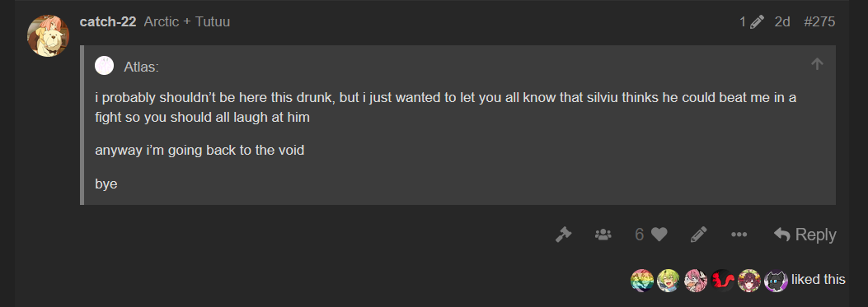This screenshot has width=868, height=307.
Task: View post edit history pencil icon
Action: [x=752, y=22]
